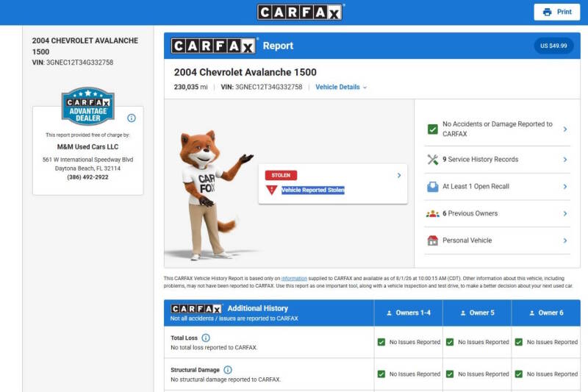The height and width of the screenshot is (392, 588).
Task: Click the Print button
Action: 557,12
